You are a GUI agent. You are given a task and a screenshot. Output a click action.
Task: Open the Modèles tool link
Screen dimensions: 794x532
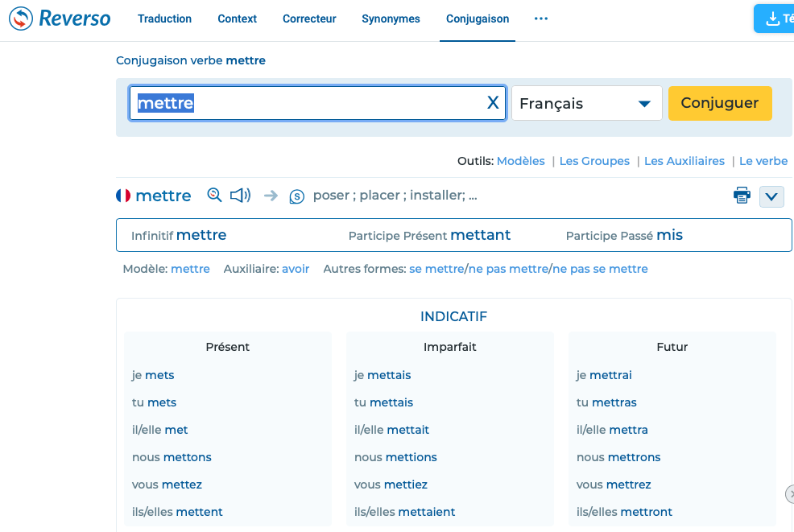click(520, 161)
